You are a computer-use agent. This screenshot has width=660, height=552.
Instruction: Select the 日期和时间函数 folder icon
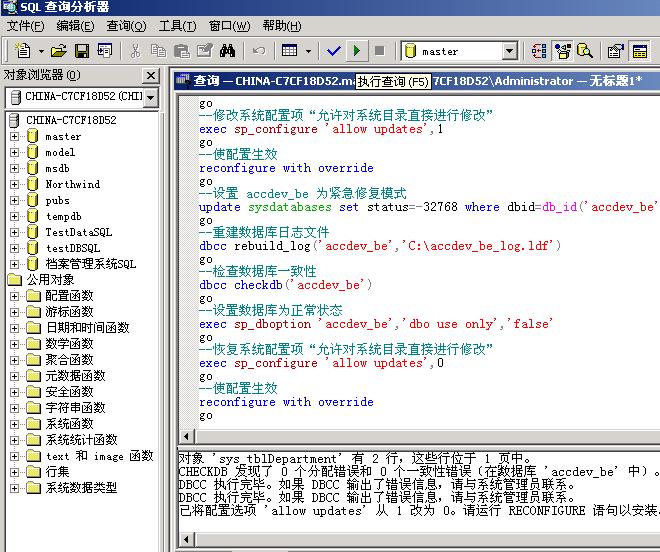[x=33, y=328]
